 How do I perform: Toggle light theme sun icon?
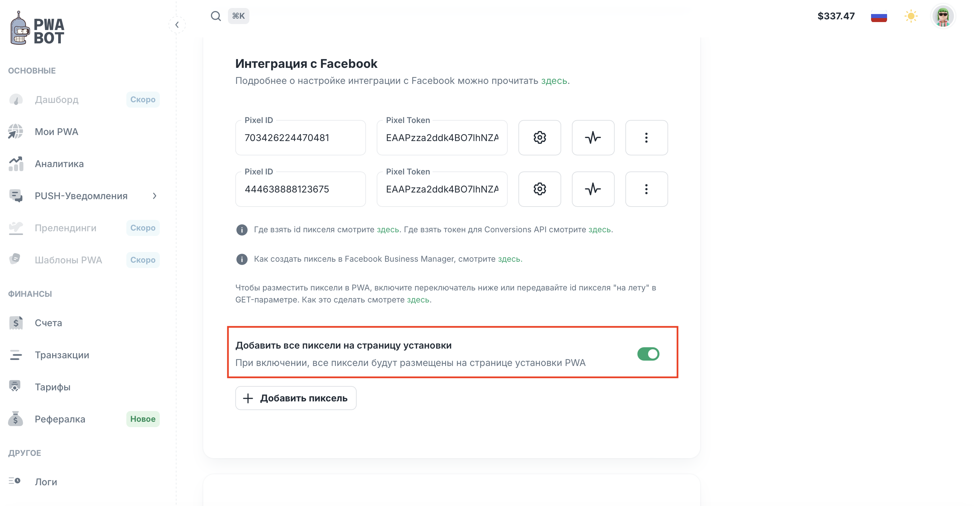(911, 16)
